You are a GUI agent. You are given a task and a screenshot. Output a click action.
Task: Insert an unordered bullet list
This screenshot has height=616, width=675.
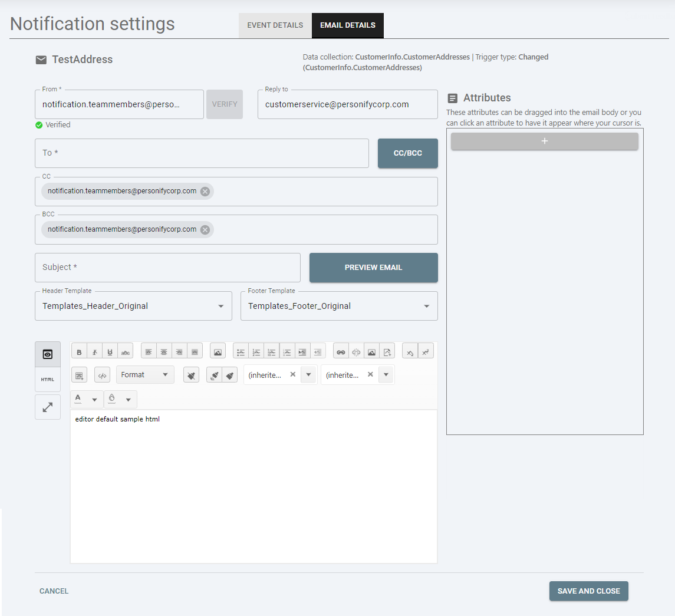click(241, 352)
